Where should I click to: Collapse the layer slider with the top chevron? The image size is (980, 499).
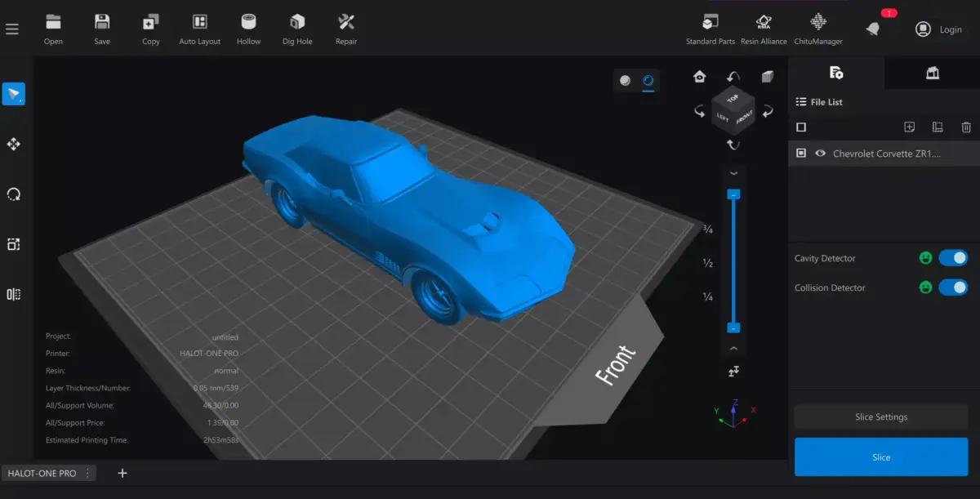pyautogui.click(x=733, y=173)
